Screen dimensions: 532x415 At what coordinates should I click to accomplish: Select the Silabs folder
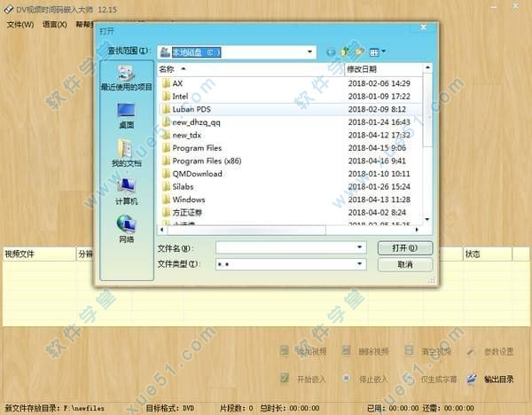[178, 186]
